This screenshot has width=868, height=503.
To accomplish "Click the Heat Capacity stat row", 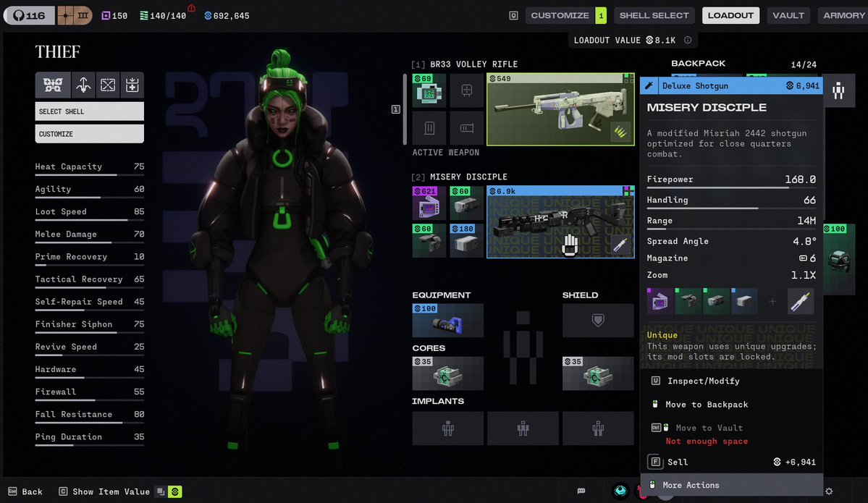I will [x=90, y=168].
